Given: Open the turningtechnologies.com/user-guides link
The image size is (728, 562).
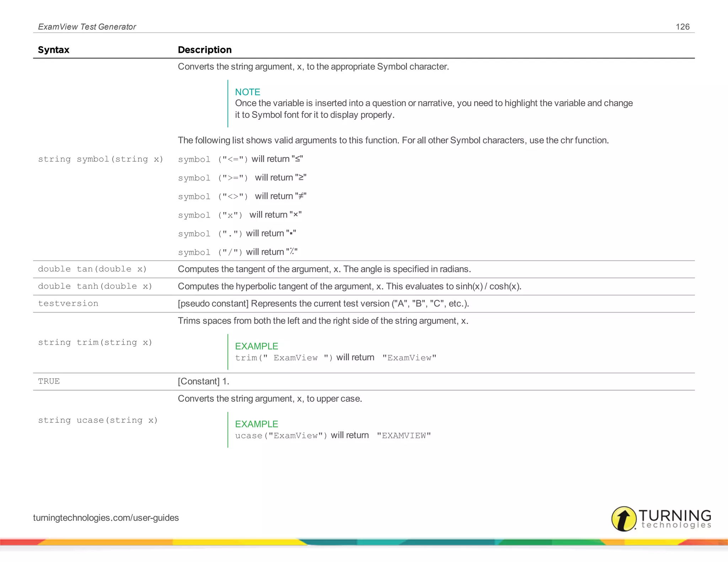Looking at the screenshot, I should [106, 518].
